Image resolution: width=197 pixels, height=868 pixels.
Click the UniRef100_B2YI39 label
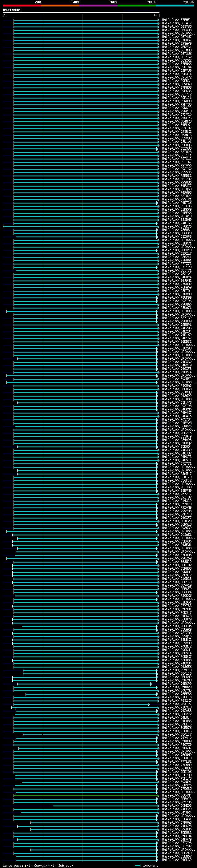(x=176, y=318)
